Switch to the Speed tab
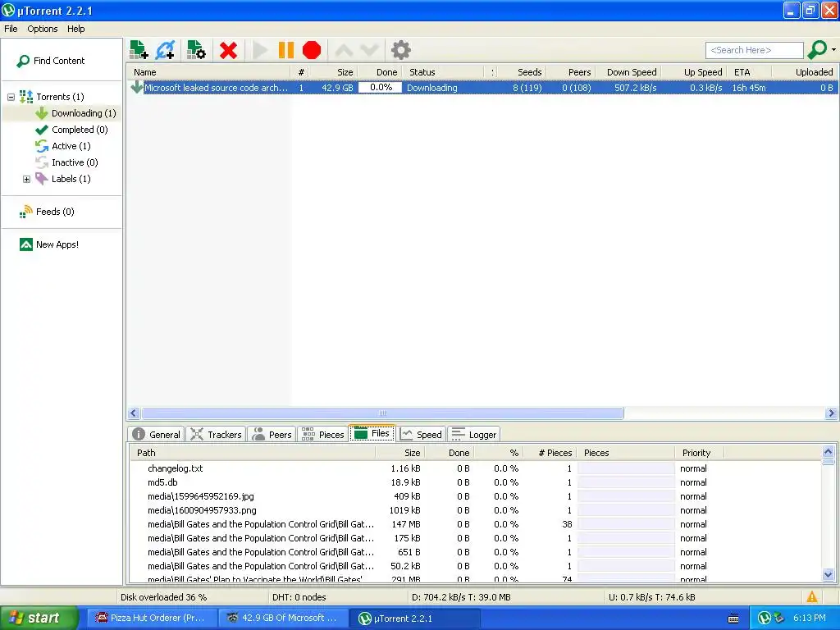This screenshot has width=840, height=630. (421, 435)
